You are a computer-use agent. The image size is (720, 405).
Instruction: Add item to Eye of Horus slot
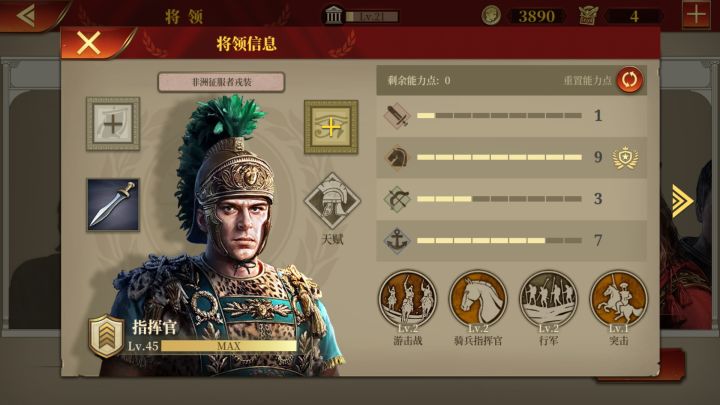(x=331, y=127)
